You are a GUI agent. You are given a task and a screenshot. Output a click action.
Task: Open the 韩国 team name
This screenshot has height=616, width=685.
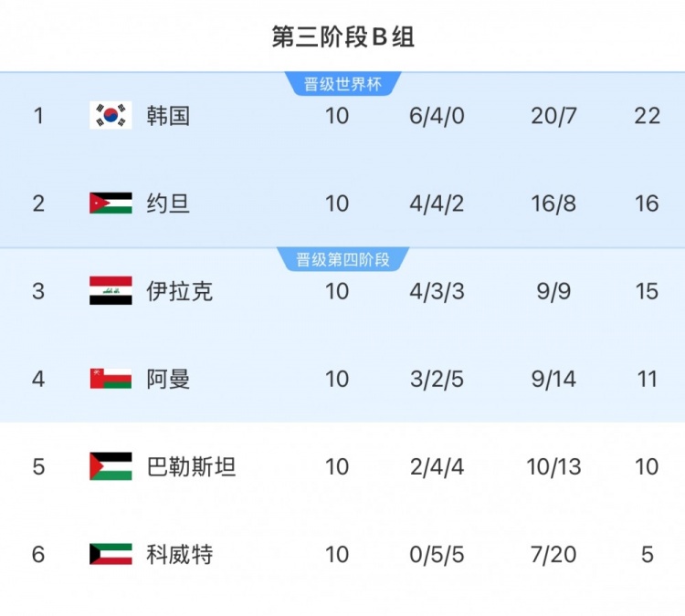pos(168,116)
